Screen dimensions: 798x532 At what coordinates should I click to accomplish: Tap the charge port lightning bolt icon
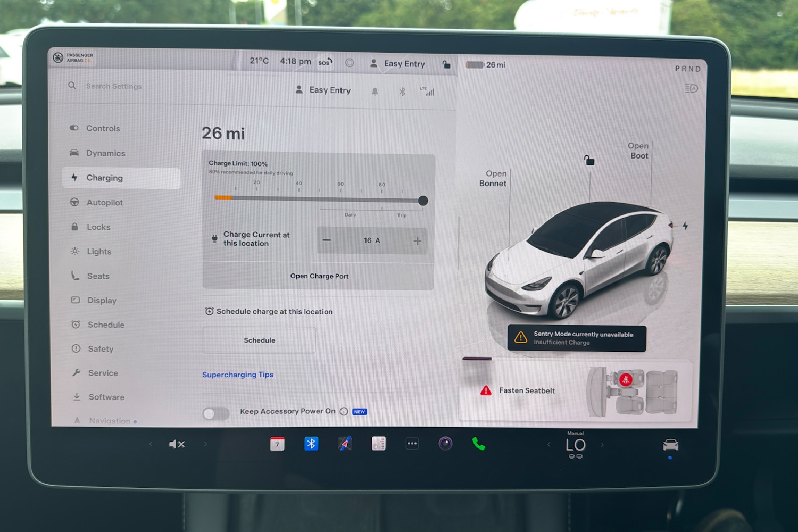coord(685,226)
